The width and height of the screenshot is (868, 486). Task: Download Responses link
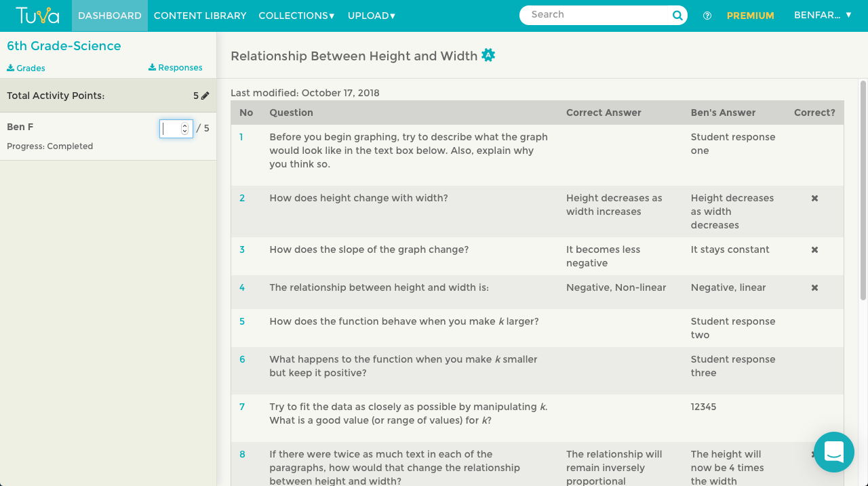176,67
